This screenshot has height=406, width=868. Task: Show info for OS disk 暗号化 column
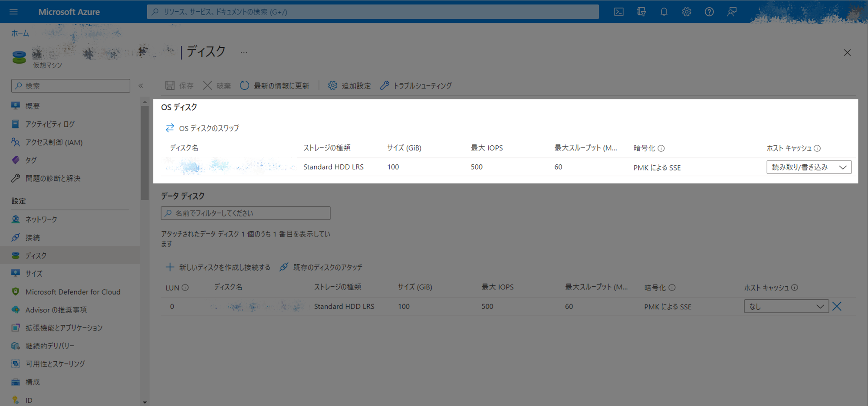coord(661,148)
